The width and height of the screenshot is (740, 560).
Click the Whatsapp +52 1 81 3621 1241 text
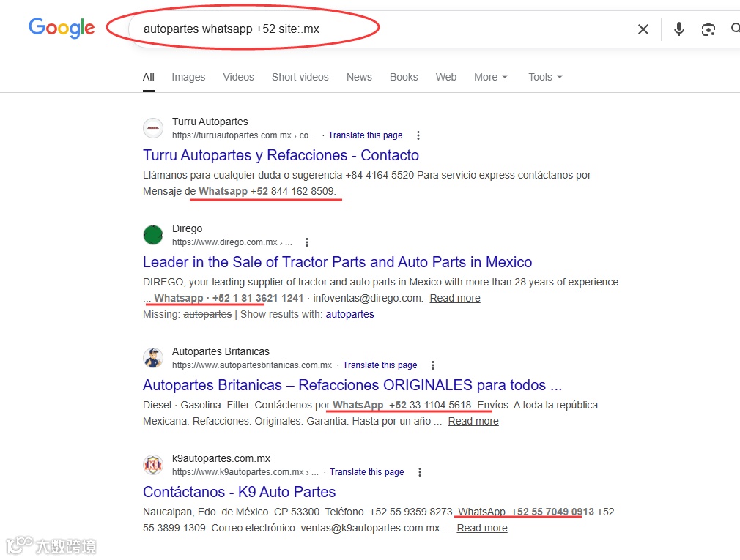[x=229, y=299]
